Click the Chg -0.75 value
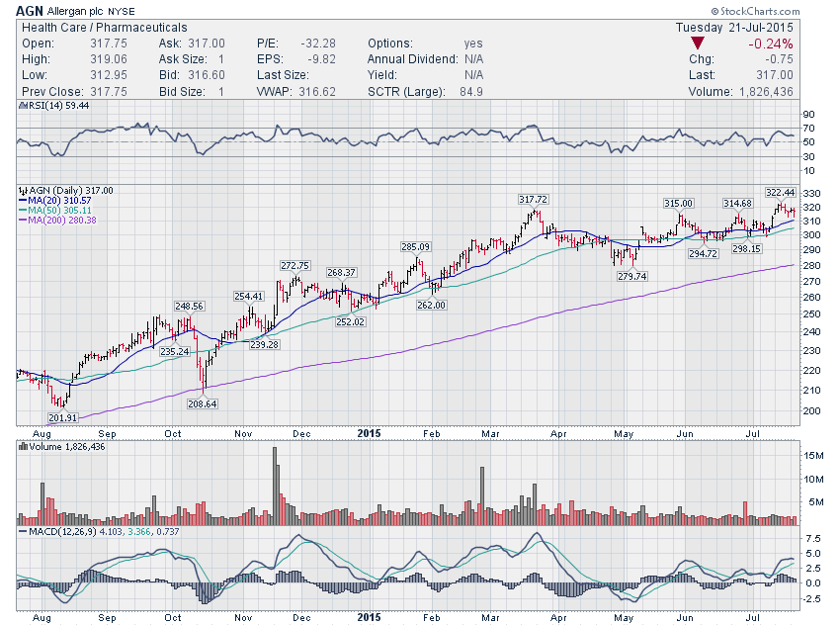 point(779,59)
